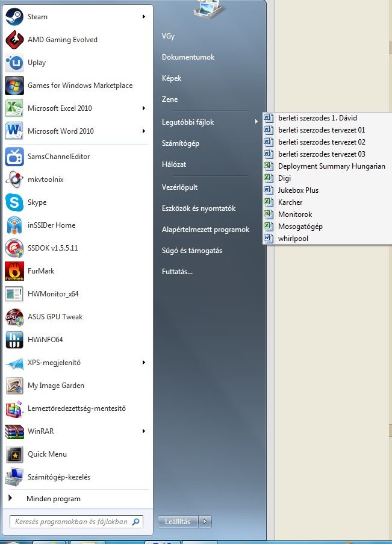
Task: Open Alapértelmezett programok
Action: click(x=205, y=230)
